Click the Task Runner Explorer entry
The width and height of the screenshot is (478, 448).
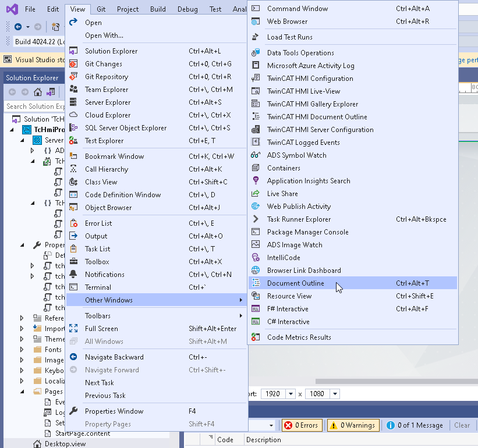point(353,219)
